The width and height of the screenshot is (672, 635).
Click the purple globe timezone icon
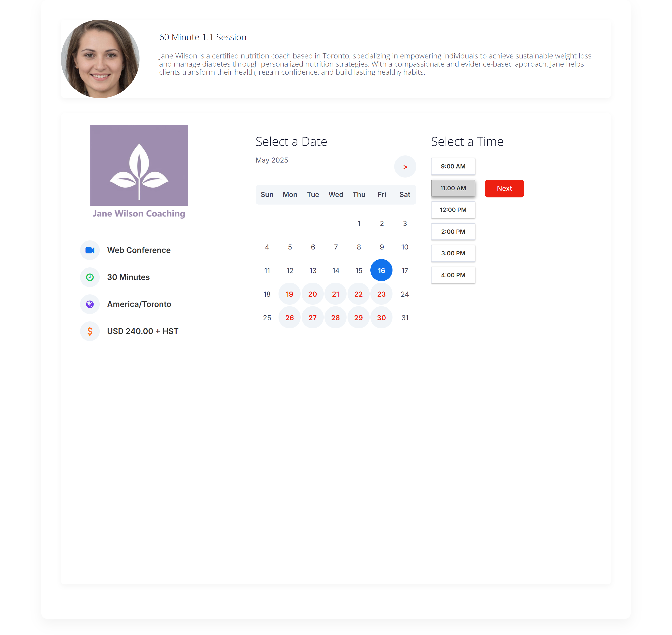pyautogui.click(x=90, y=304)
